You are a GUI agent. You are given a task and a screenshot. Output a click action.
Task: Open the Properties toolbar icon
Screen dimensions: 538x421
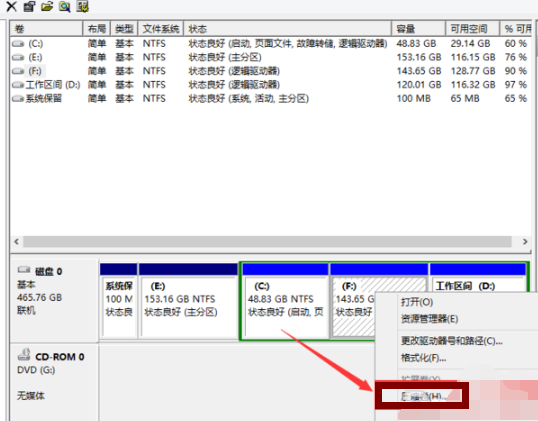(30, 6)
